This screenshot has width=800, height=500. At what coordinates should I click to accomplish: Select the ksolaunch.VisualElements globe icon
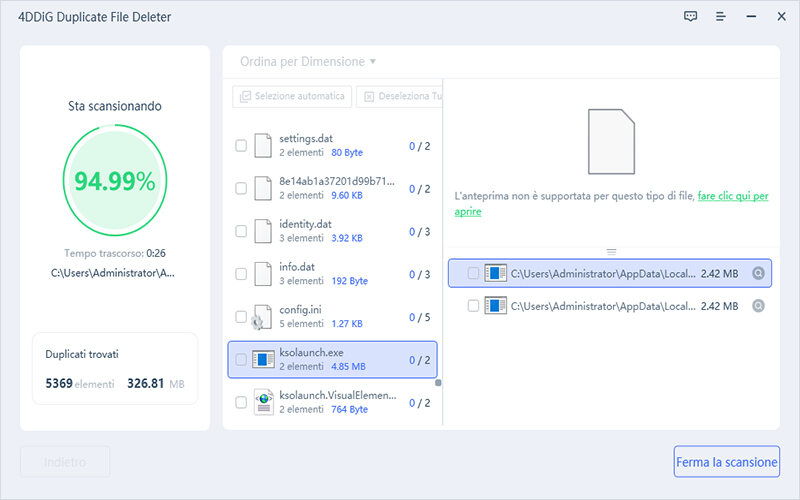pos(263,403)
